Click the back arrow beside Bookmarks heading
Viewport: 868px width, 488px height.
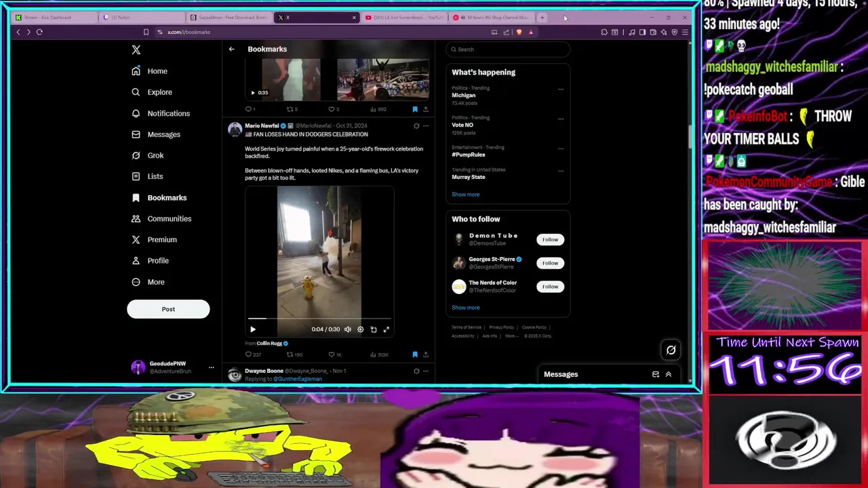[x=231, y=49]
